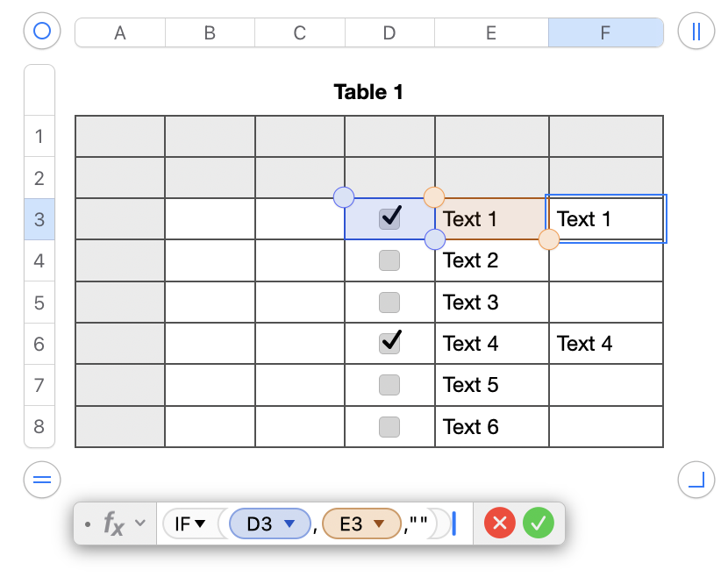
Task: Click the add rows handle icon
Action: 41,480
